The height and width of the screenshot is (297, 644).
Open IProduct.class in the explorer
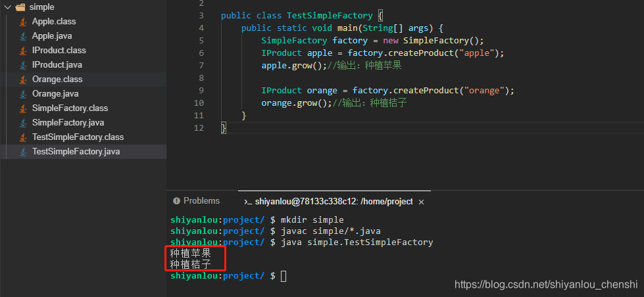coord(59,51)
